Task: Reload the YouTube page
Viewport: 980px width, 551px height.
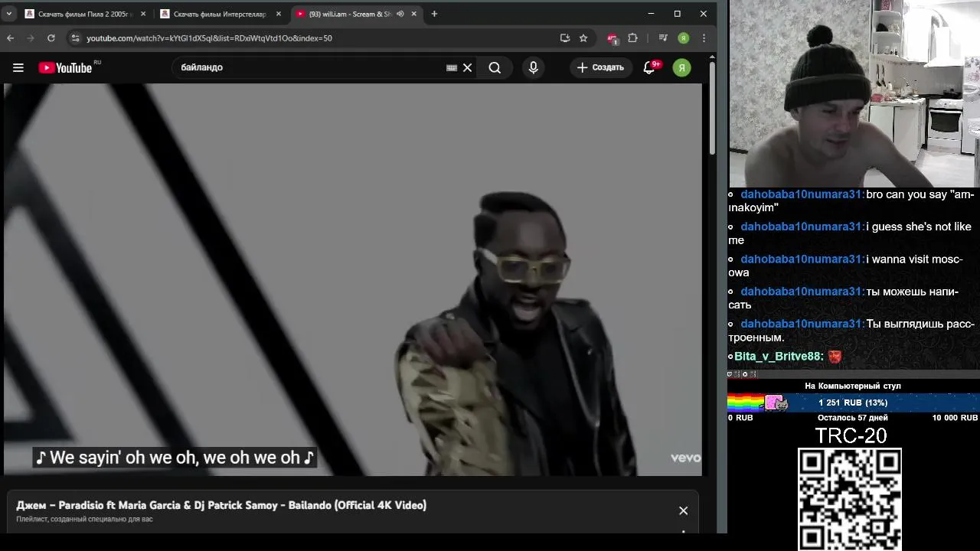Action: point(51,37)
